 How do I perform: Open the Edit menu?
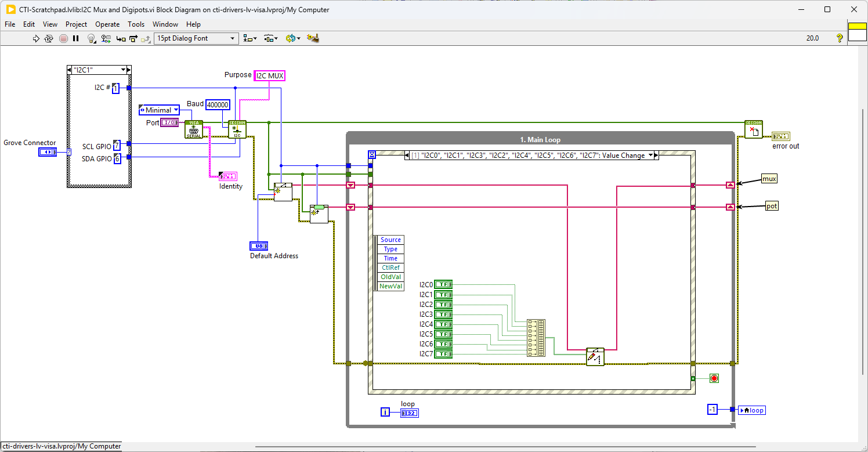pyautogui.click(x=29, y=24)
